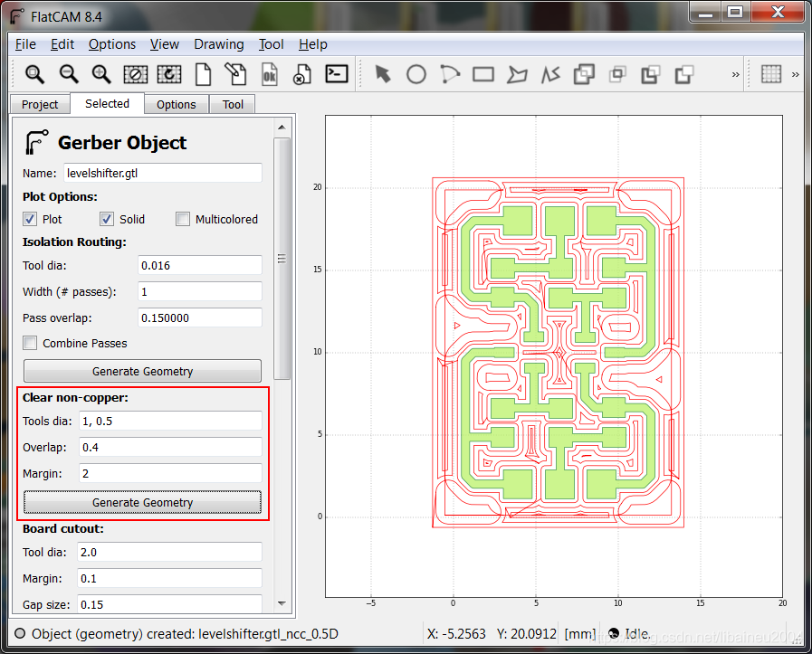812x654 pixels.
Task: Click the [mm] units label in status bar
Action: click(x=579, y=634)
